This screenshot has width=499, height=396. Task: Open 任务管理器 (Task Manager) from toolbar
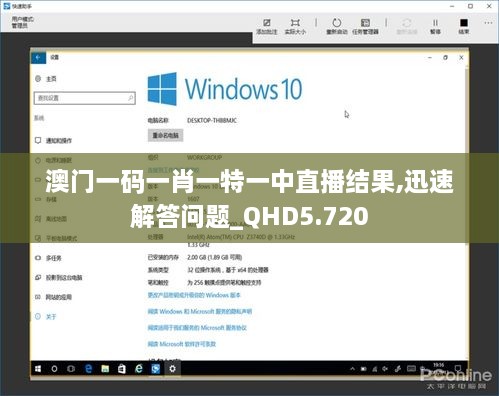pos(365,23)
